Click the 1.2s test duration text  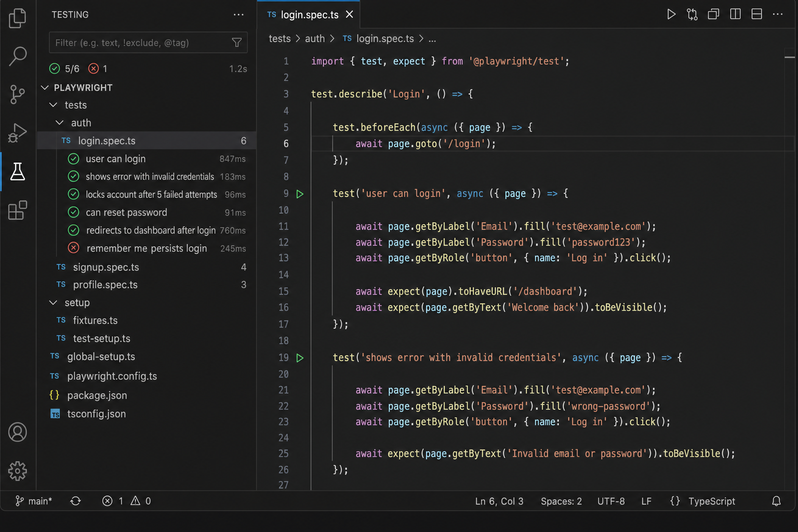coord(238,69)
